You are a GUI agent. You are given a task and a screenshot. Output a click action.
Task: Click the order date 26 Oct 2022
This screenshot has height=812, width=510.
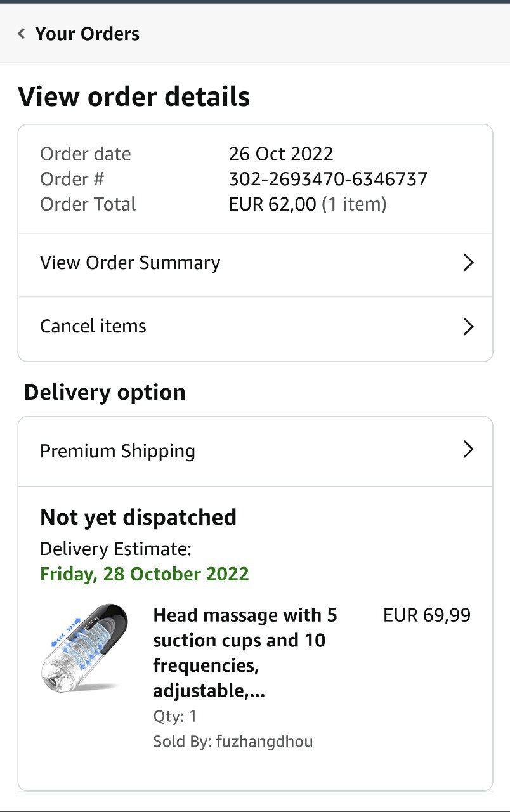[281, 154]
